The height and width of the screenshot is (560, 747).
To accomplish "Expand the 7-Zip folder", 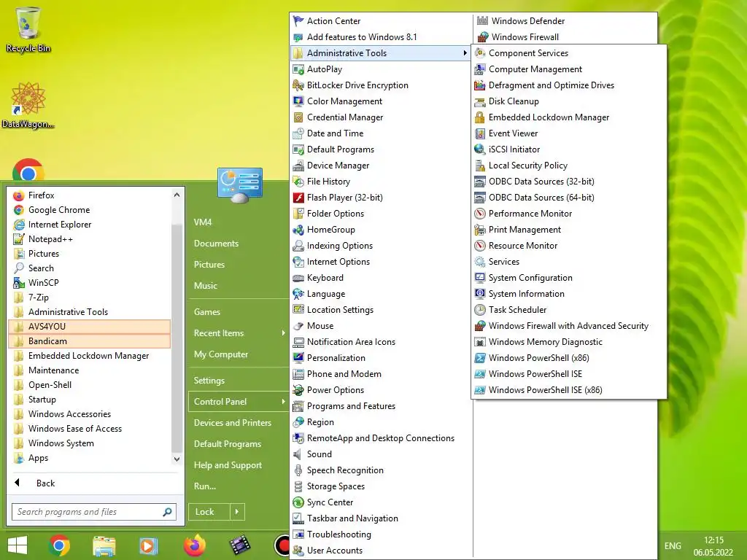I will tap(89, 297).
